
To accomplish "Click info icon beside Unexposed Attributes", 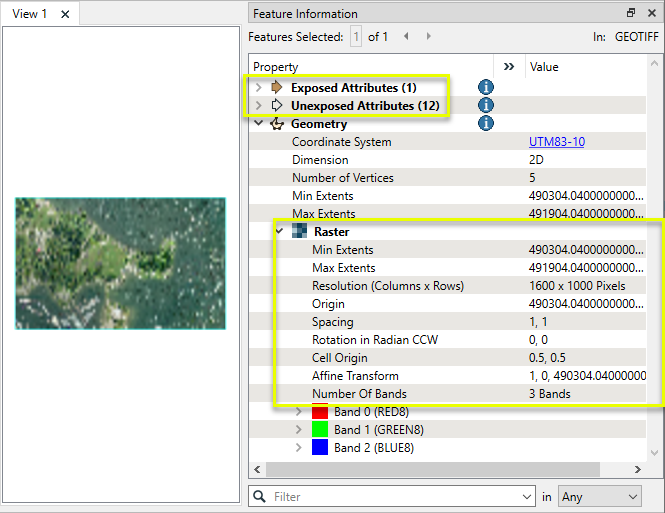I will point(486,106).
